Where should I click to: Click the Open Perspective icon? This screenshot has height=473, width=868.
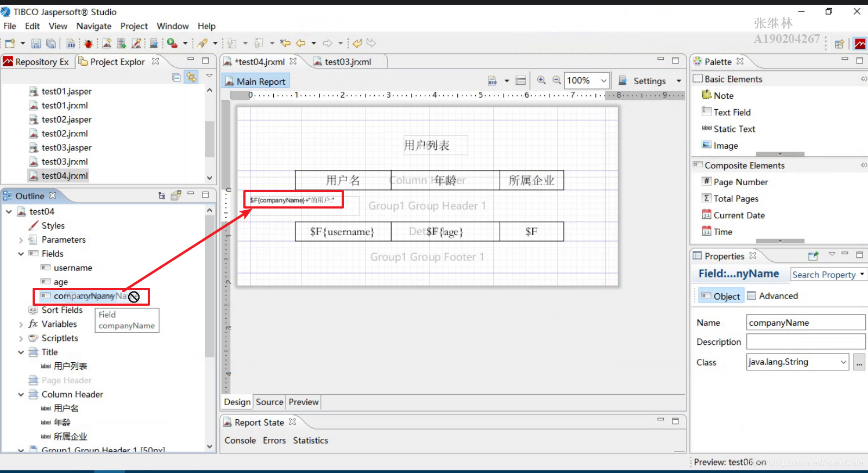click(840, 44)
